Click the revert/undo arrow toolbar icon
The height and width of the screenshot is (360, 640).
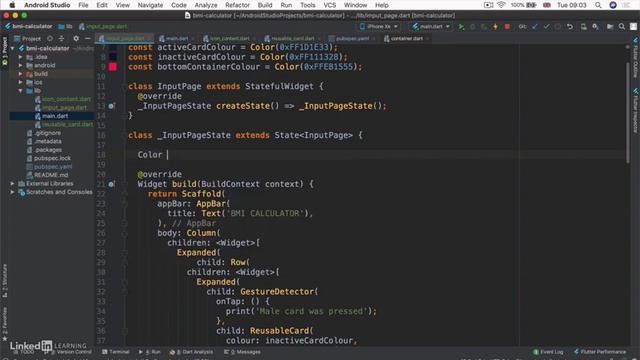(570, 27)
